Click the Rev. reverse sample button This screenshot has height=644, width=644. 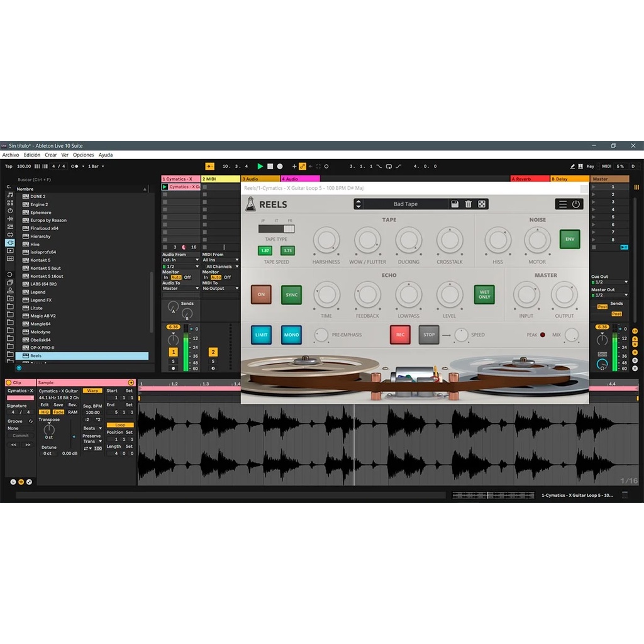pos(73,405)
